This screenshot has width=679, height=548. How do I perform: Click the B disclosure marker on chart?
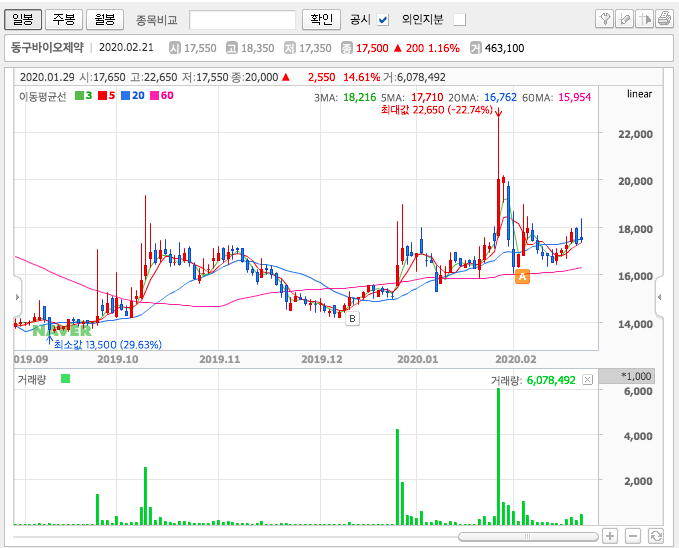[x=352, y=319]
